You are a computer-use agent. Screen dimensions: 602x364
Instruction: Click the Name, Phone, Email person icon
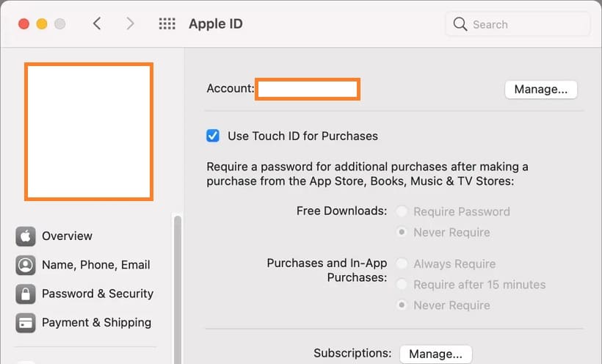pos(26,265)
